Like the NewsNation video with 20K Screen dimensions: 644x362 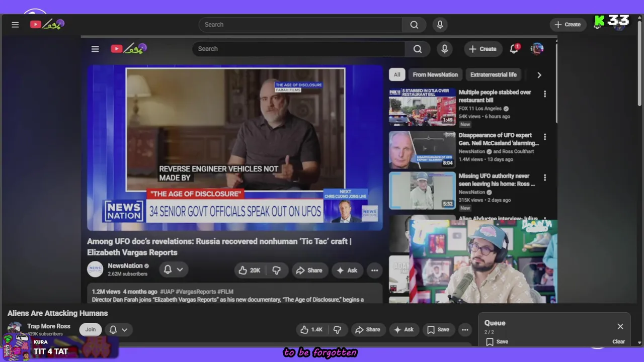(x=250, y=270)
